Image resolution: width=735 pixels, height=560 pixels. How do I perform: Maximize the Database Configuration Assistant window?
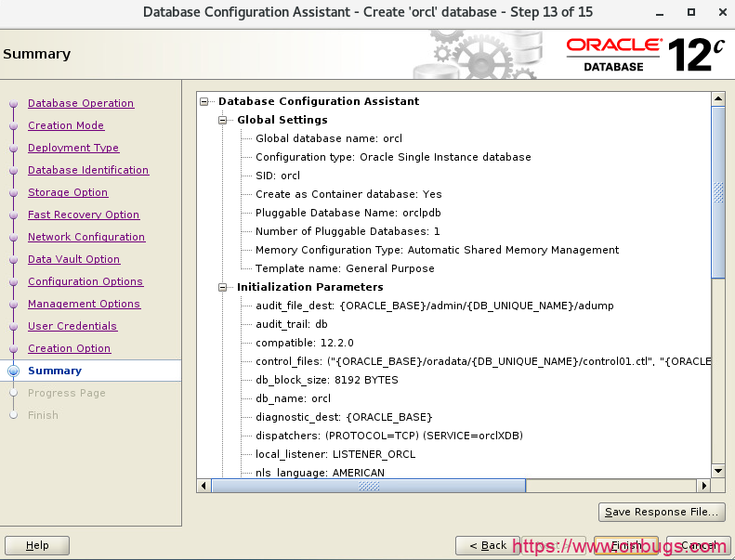(x=690, y=13)
